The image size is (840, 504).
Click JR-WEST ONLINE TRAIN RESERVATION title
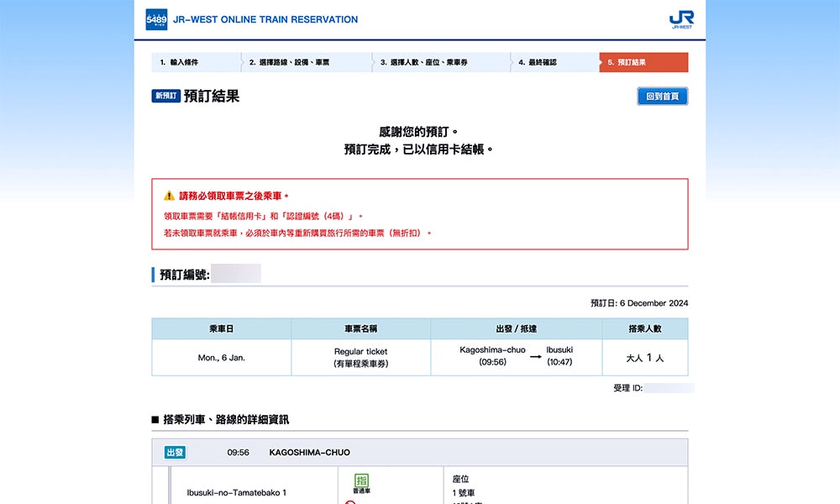(265, 19)
